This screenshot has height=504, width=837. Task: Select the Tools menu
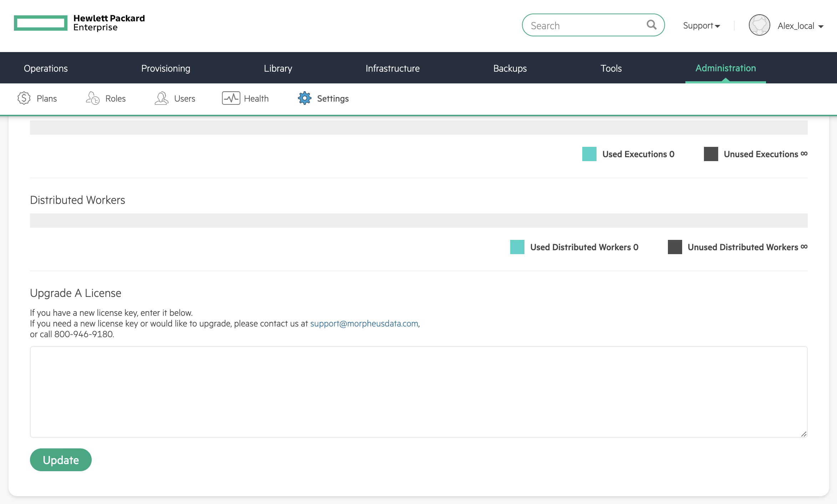611,68
